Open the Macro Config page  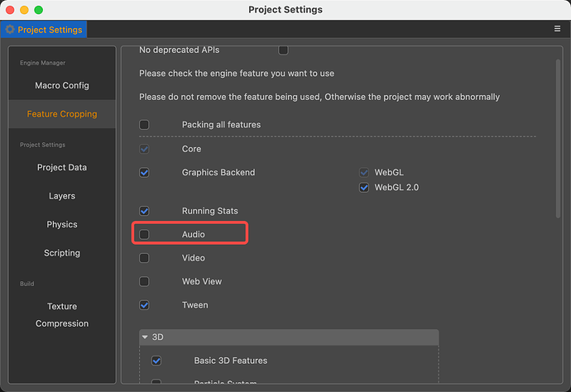coord(62,85)
